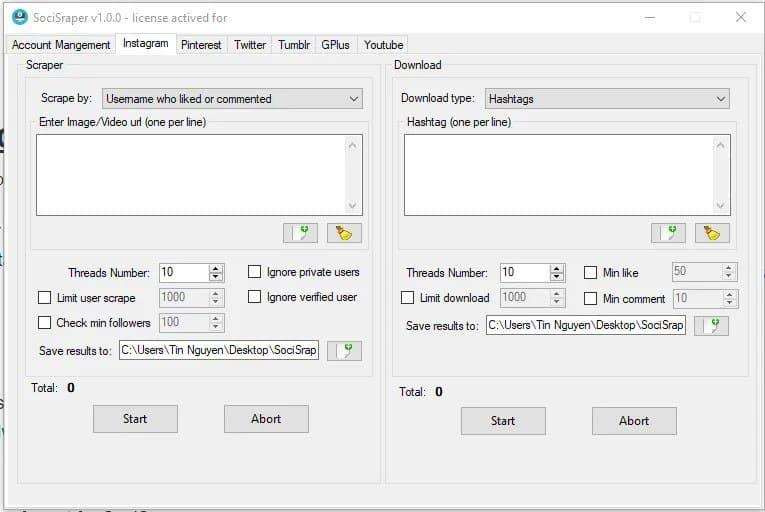Screen dimensions: 765x512
Task: Click the import file icon in Scraper panel
Action: coord(301,233)
